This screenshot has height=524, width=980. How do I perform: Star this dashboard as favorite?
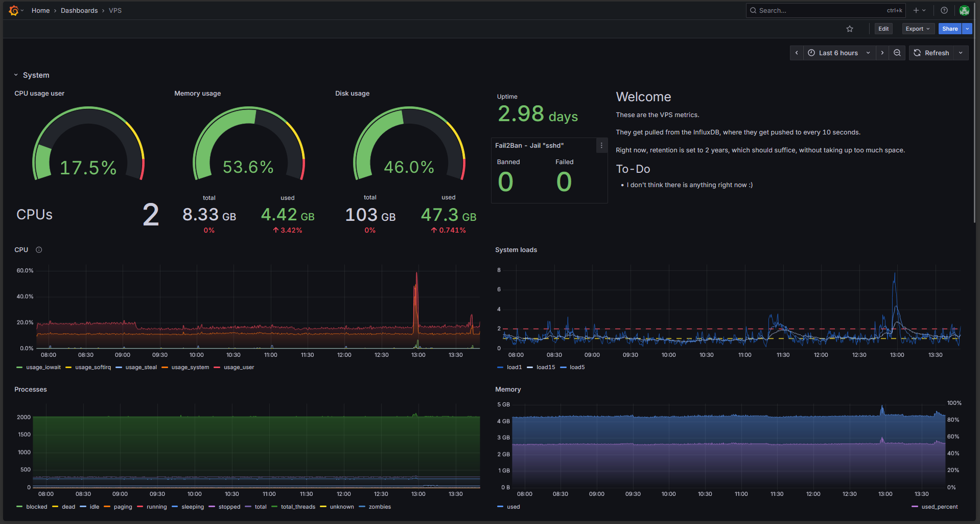tap(850, 29)
